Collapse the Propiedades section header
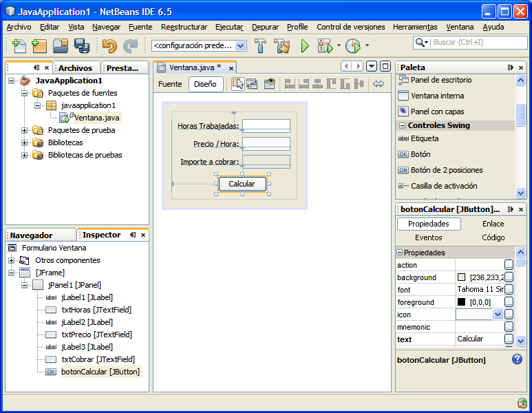The image size is (532, 413). (x=400, y=253)
